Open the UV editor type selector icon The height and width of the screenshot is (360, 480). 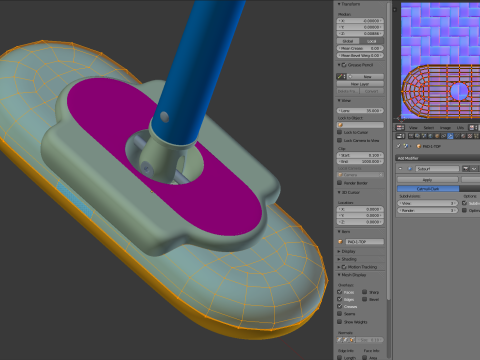click(400, 128)
